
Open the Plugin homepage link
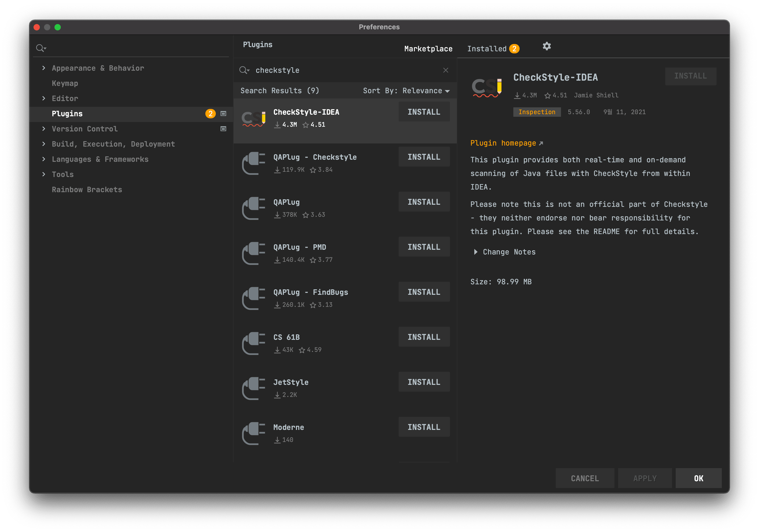(x=503, y=143)
